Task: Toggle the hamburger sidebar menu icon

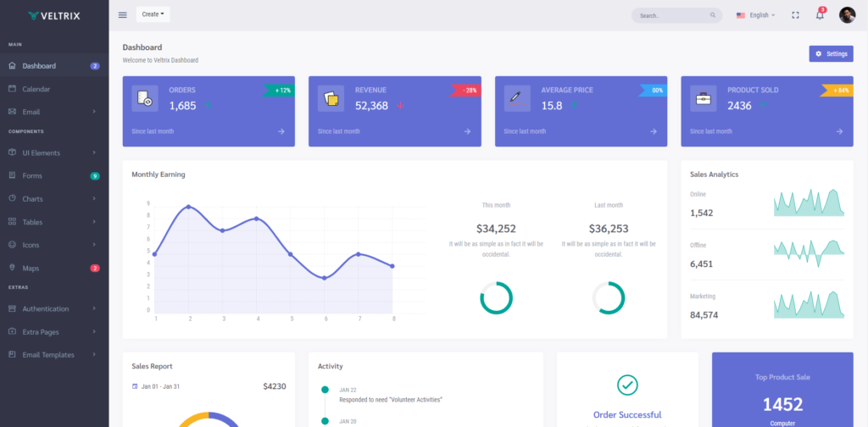Action: click(122, 15)
